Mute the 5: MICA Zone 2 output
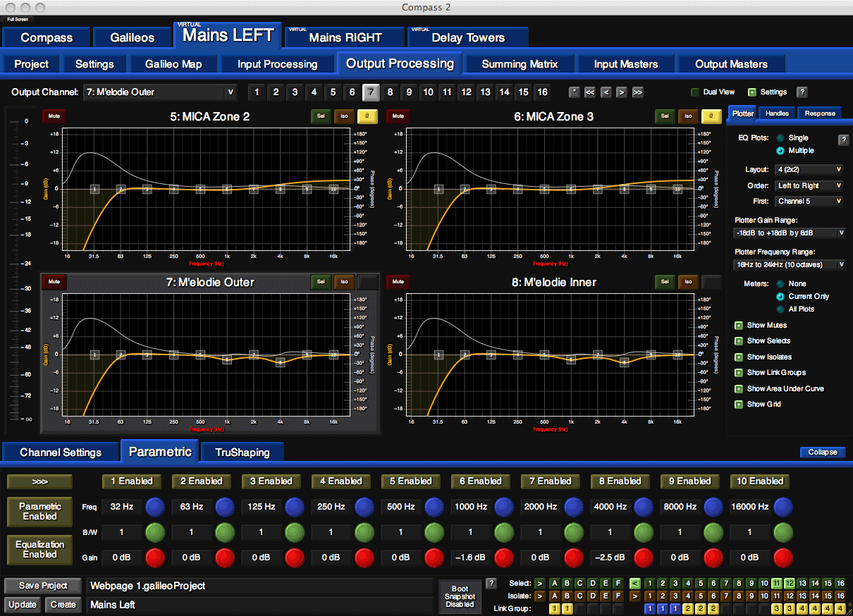The height and width of the screenshot is (616, 853). coord(52,116)
